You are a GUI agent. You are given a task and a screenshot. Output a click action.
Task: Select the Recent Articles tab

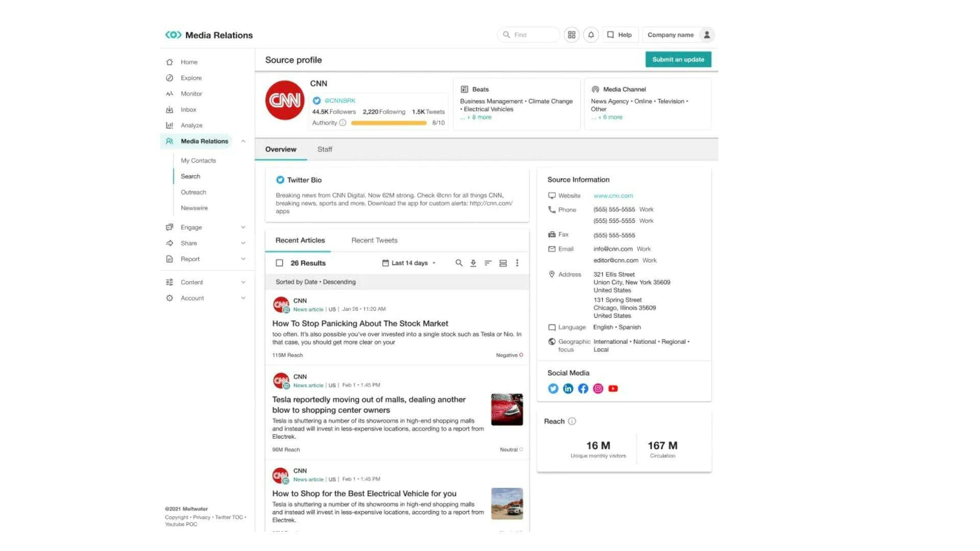click(x=300, y=240)
